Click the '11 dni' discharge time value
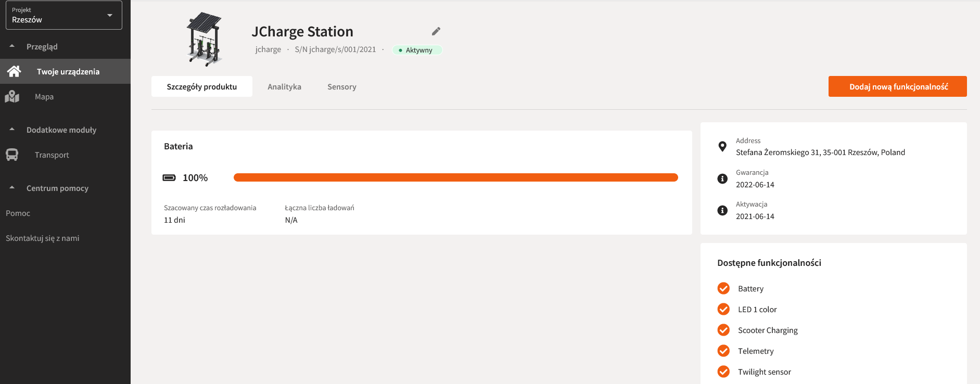Image resolution: width=980 pixels, height=384 pixels. coord(174,220)
